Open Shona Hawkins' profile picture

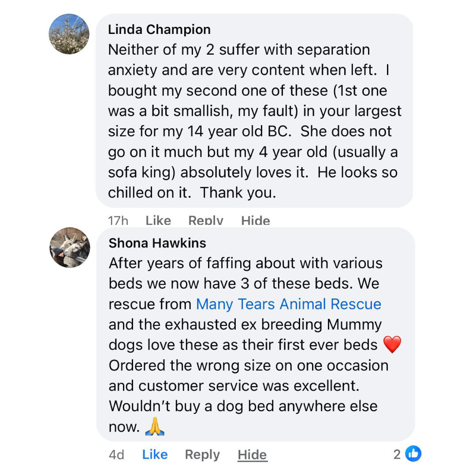(x=70, y=248)
